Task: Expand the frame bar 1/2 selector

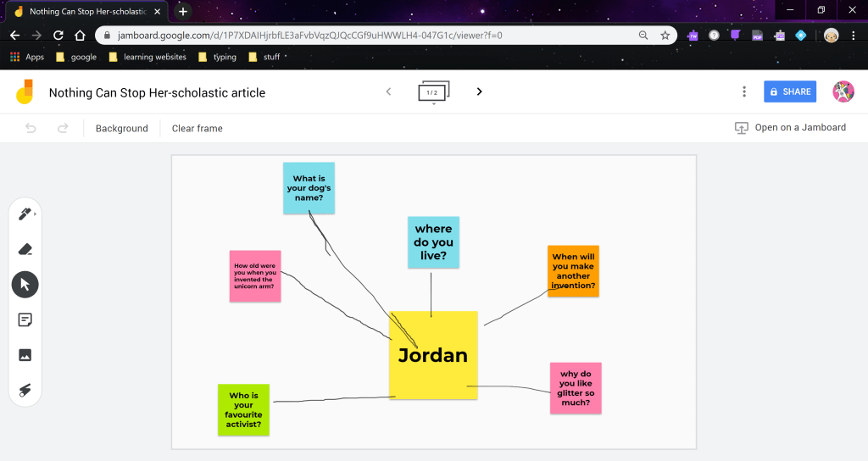Action: point(433,92)
